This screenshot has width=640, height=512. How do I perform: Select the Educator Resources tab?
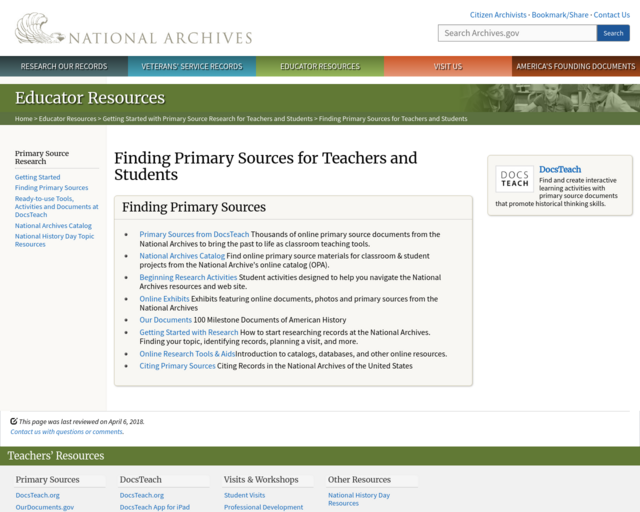(320, 66)
